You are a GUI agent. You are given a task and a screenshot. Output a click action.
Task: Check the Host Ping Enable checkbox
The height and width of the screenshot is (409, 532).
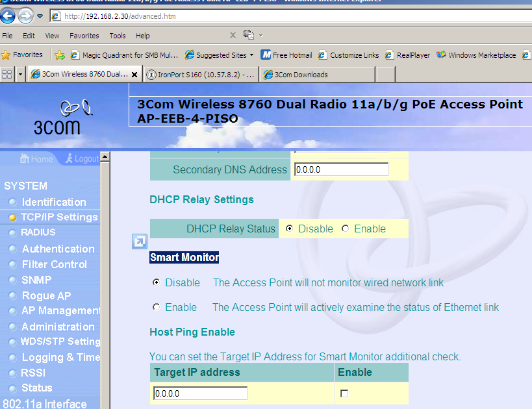click(344, 393)
